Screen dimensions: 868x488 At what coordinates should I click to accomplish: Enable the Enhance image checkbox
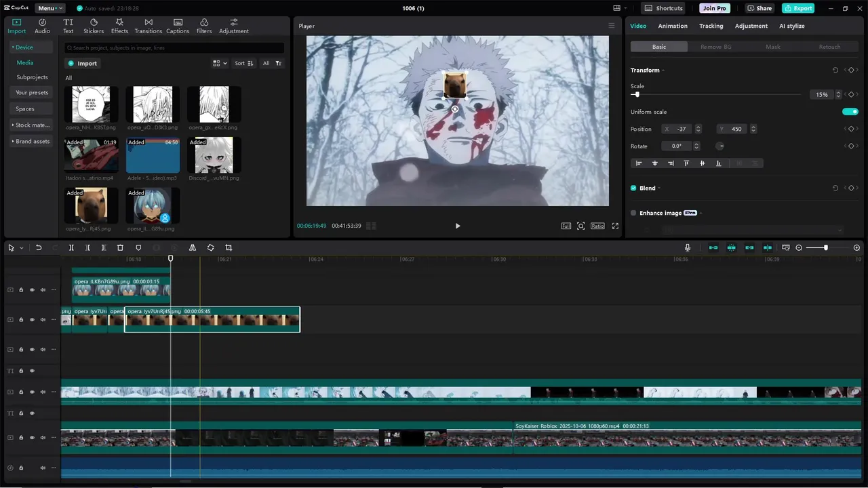click(x=633, y=213)
